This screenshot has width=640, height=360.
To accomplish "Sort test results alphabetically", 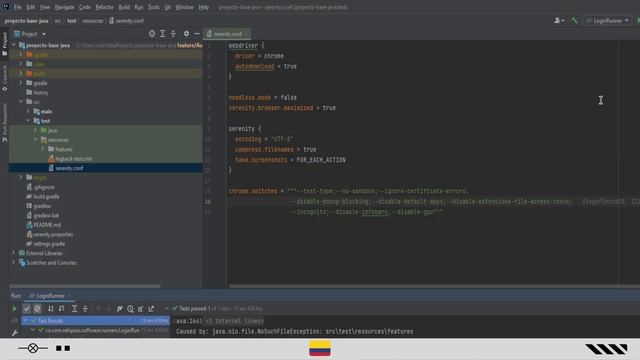I will click(51, 309).
